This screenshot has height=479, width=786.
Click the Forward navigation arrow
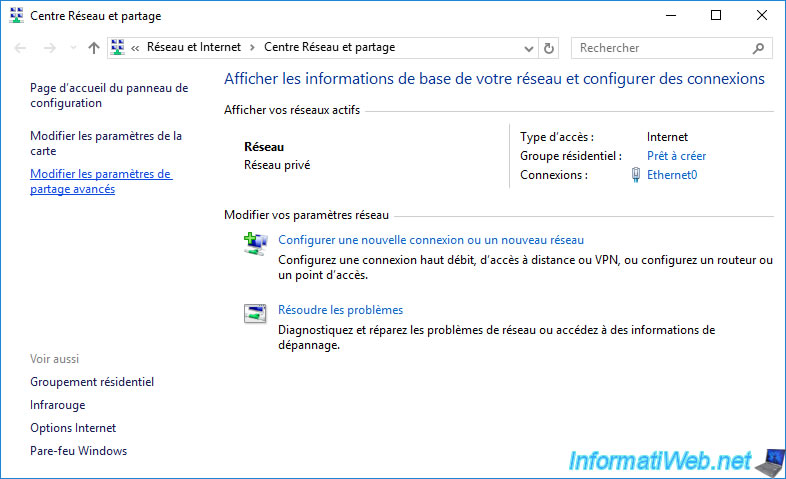(50, 48)
